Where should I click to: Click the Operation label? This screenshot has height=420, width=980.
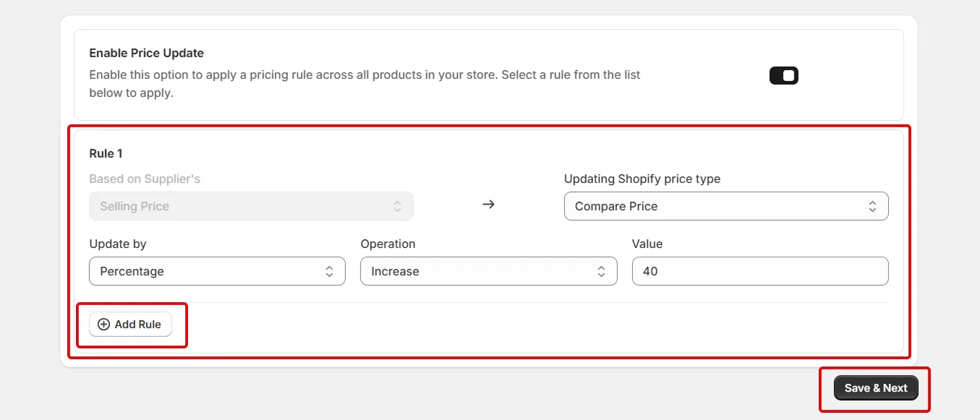388,244
